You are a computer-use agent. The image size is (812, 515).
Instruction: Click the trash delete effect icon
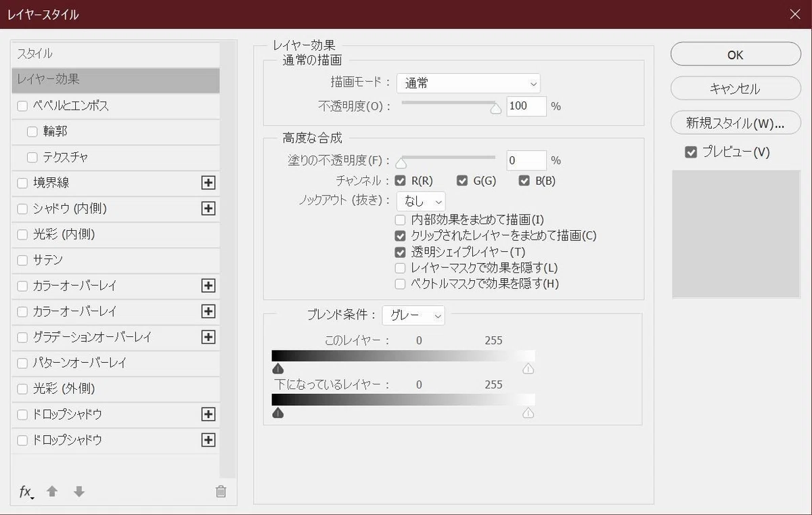point(221,492)
